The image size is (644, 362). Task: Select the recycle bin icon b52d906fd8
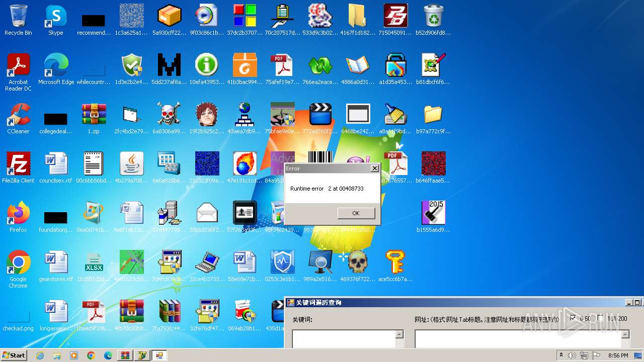pos(433,20)
